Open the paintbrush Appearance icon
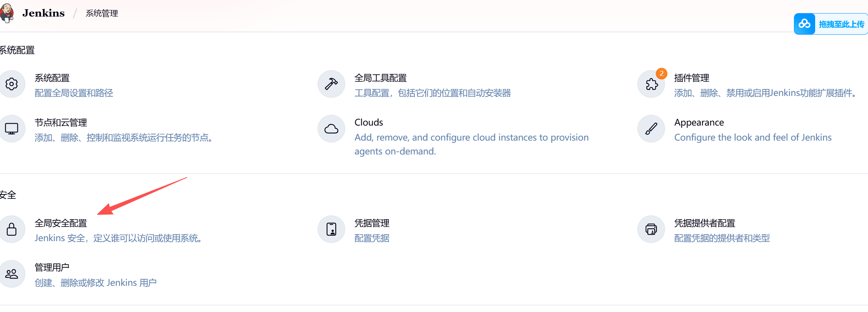Screen dimensions: 868x312 click(651, 129)
